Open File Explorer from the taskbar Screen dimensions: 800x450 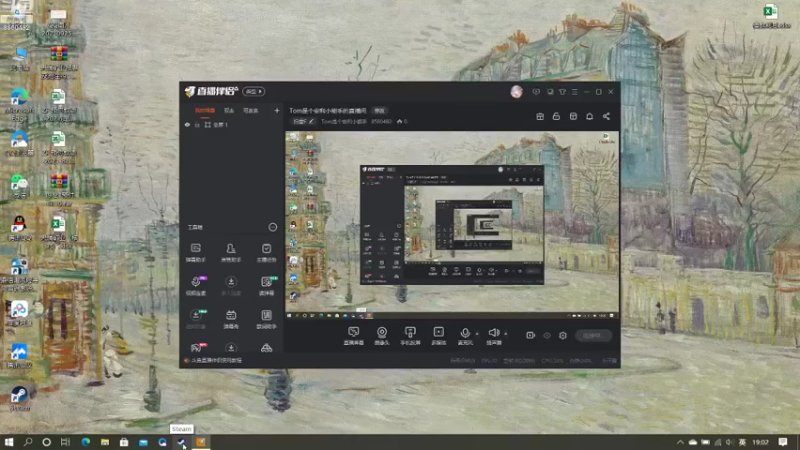(x=105, y=442)
